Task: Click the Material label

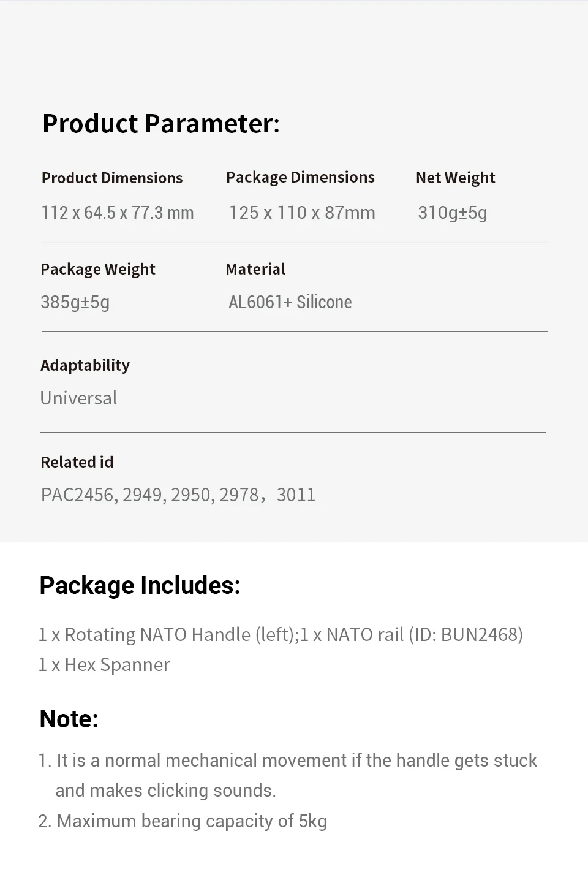Action: point(255,269)
